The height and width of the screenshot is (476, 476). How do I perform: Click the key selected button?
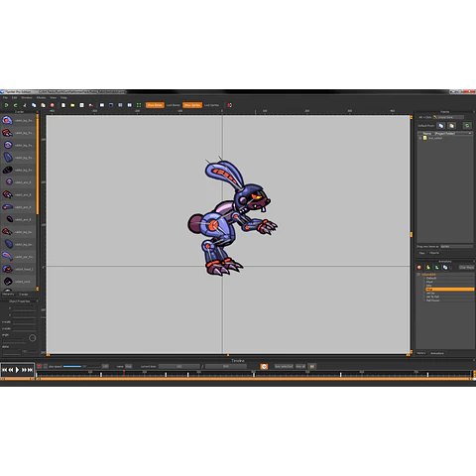(x=284, y=366)
